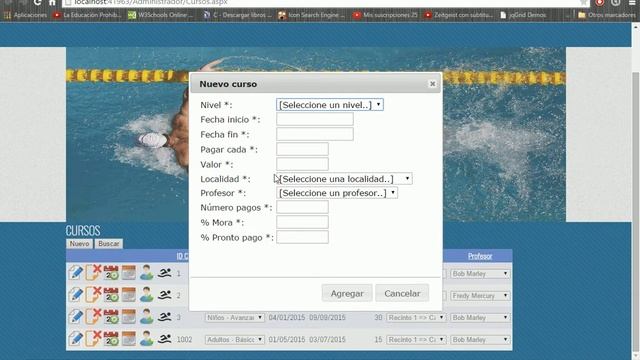Screen dimensions: 640x360
Task: Go to the browser home page
Action: tap(52, 2)
